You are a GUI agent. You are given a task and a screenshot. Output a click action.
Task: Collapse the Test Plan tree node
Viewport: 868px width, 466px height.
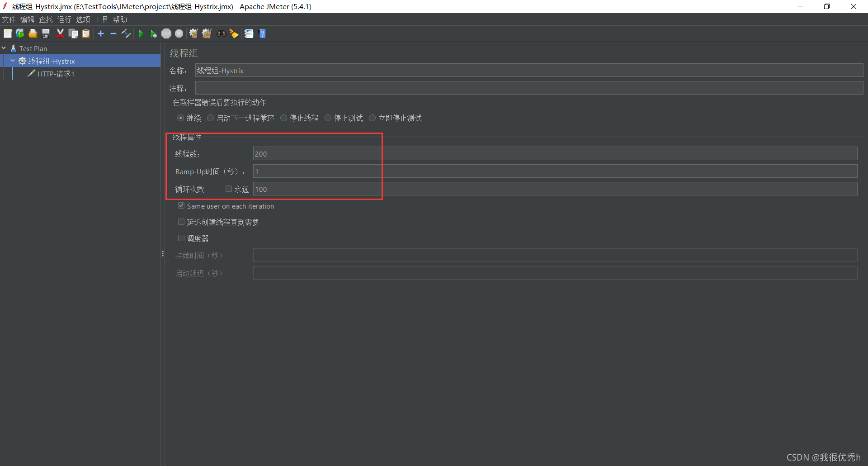tap(4, 48)
